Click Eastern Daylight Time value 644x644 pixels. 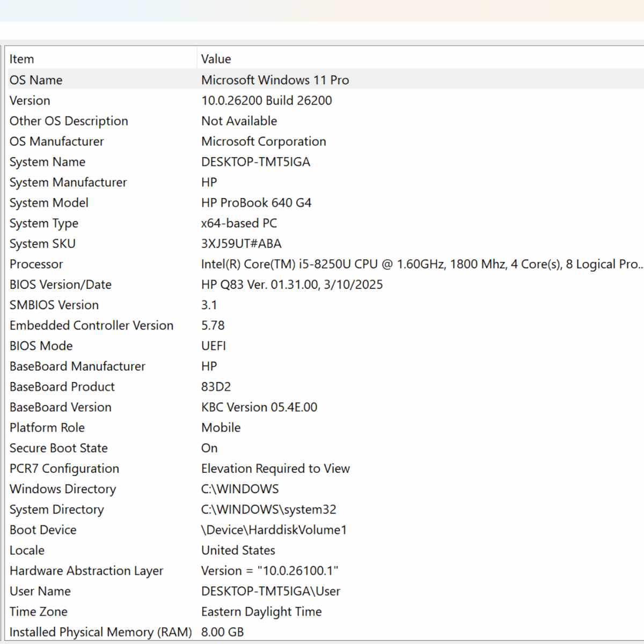261,611
